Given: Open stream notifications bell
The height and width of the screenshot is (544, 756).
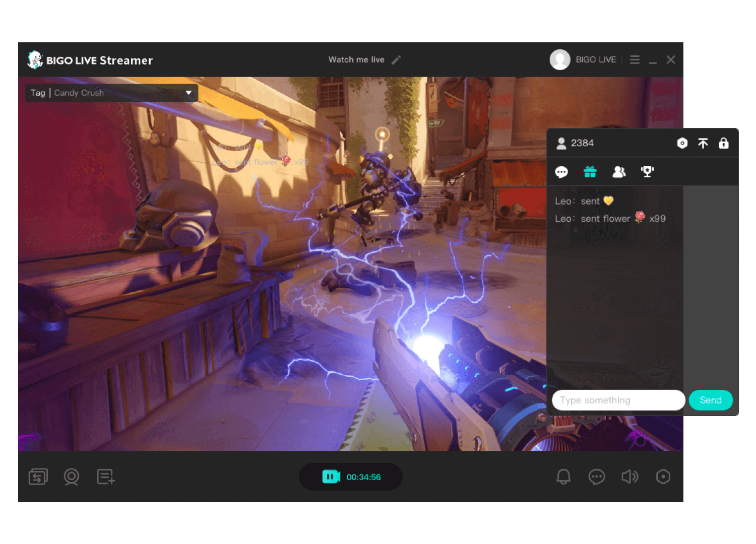Looking at the screenshot, I should click(563, 477).
